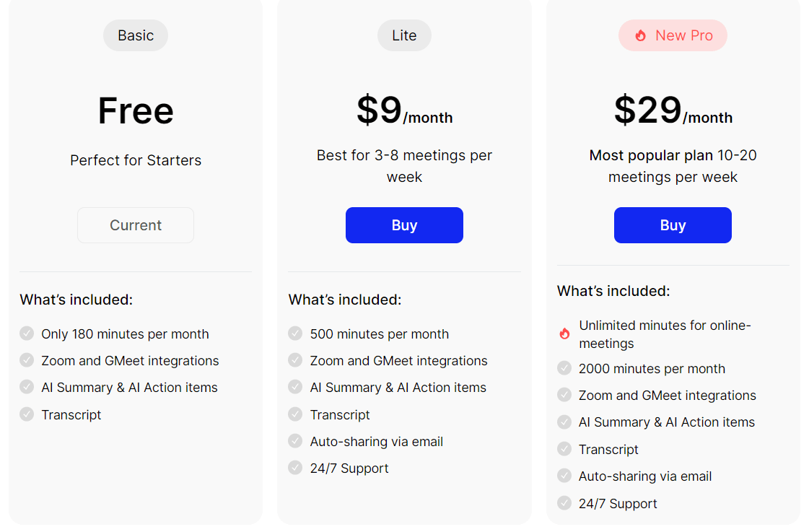The image size is (809, 532).
Task: Click checkmark icon beside 2000 minutes per month
Action: (564, 368)
